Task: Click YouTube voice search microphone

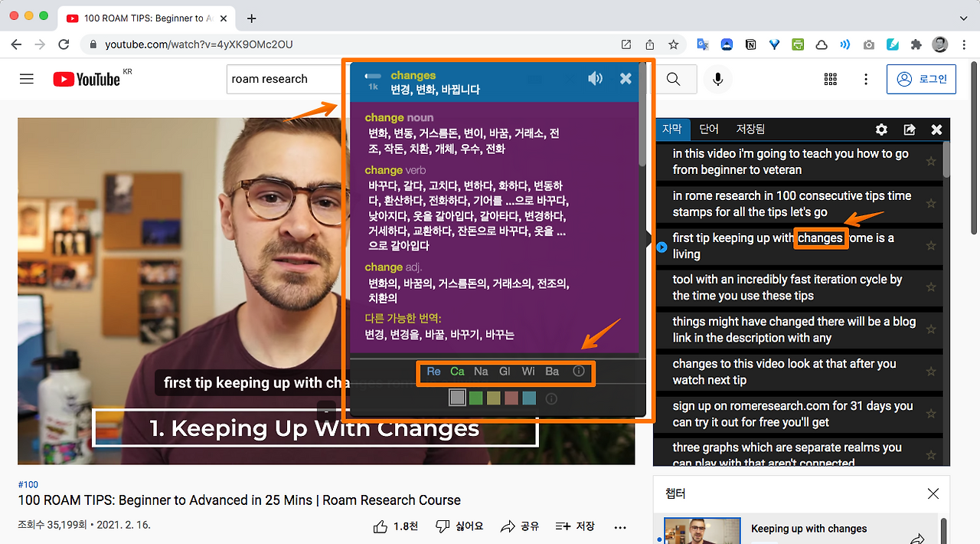Action: 717,79
